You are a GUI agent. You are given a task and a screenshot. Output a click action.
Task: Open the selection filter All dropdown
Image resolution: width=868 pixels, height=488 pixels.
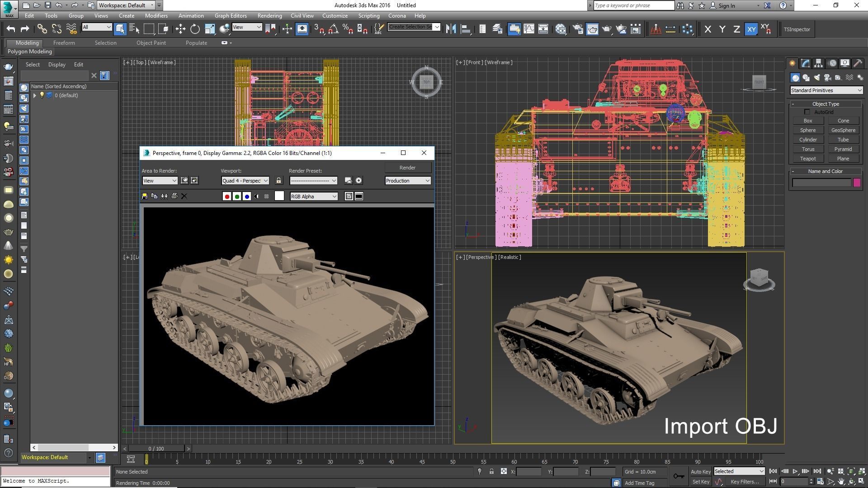(x=96, y=27)
